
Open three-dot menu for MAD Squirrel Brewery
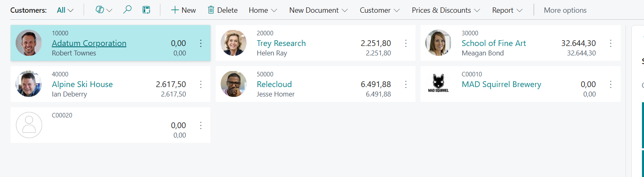[x=611, y=84]
